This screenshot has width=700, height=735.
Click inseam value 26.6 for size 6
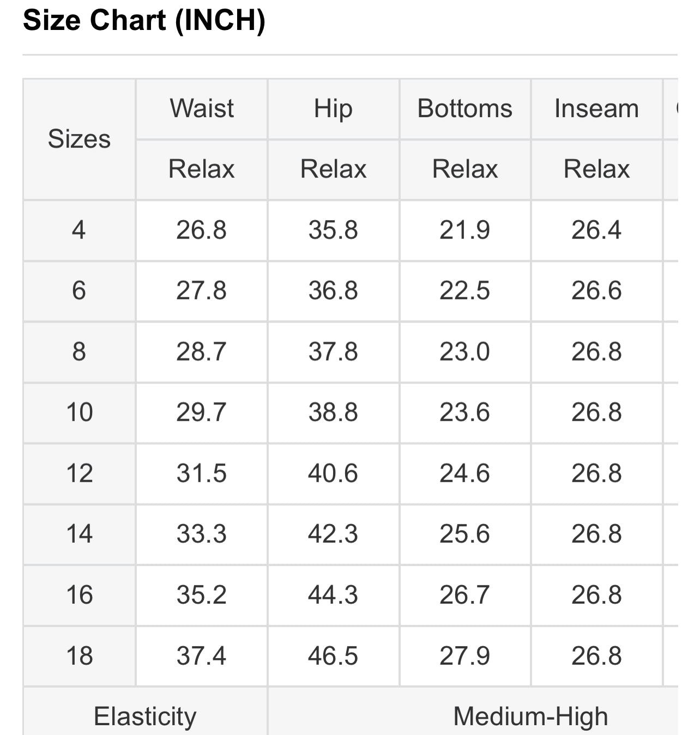pos(596,290)
